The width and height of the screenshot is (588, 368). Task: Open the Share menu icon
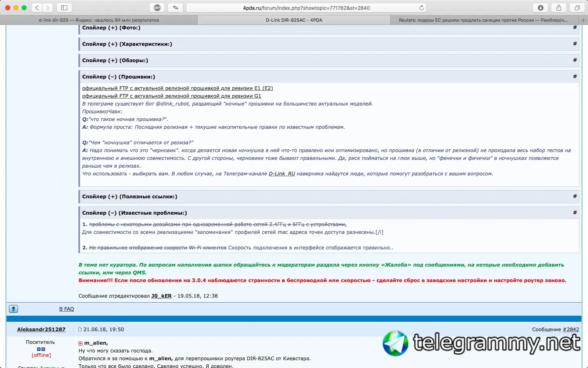pyautogui.click(x=559, y=8)
